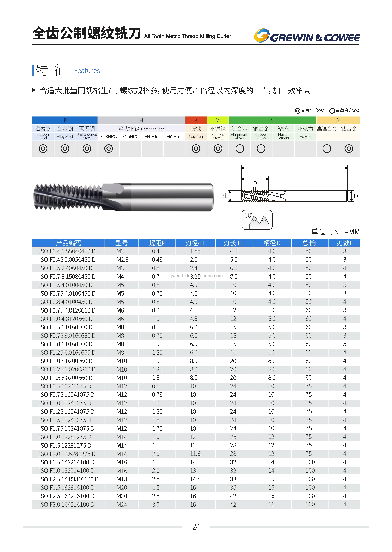This screenshot has width=392, height=552.
Task: Click the 柄径D column header
Action: [272, 243]
